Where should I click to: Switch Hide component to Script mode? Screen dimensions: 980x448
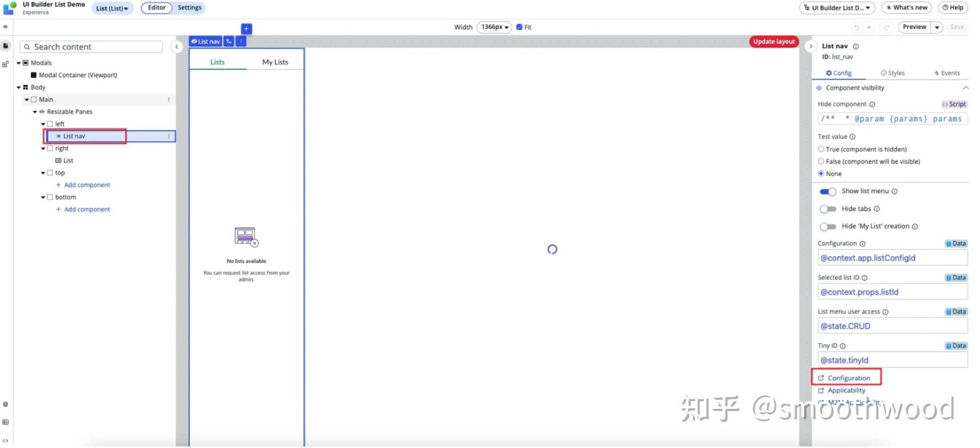pyautogui.click(x=954, y=104)
